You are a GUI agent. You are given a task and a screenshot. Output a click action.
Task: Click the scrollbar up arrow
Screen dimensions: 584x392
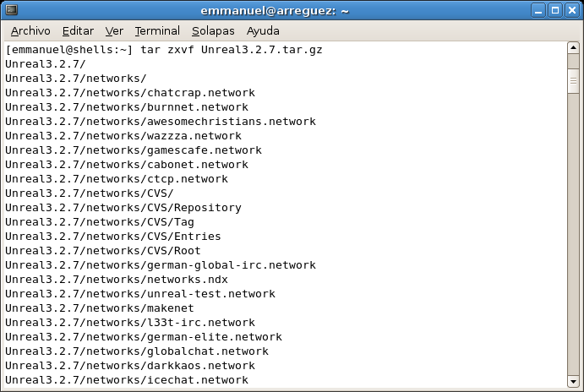[573, 48]
